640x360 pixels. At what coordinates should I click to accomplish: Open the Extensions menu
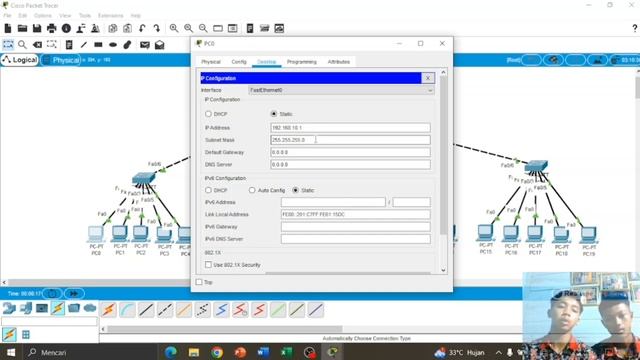[110, 16]
